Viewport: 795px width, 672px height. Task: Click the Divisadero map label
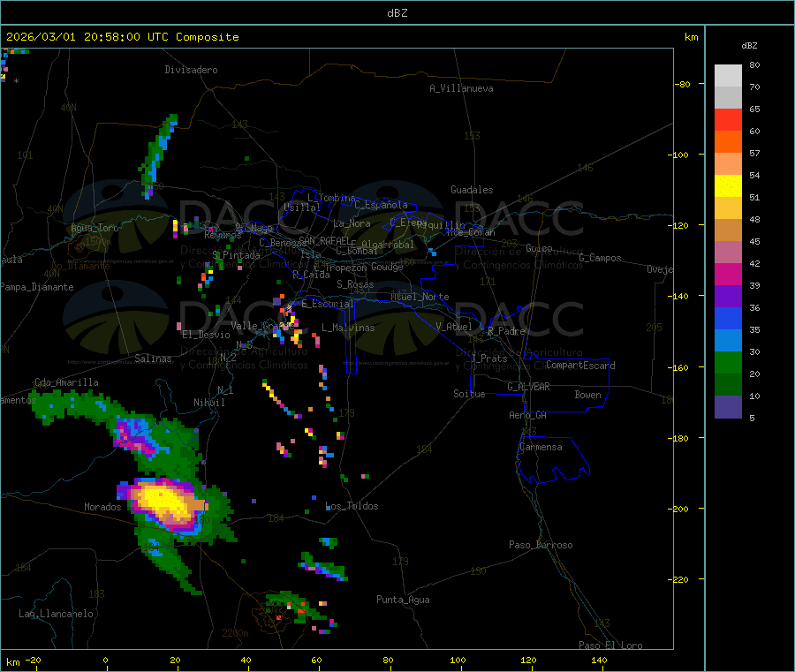[191, 70]
